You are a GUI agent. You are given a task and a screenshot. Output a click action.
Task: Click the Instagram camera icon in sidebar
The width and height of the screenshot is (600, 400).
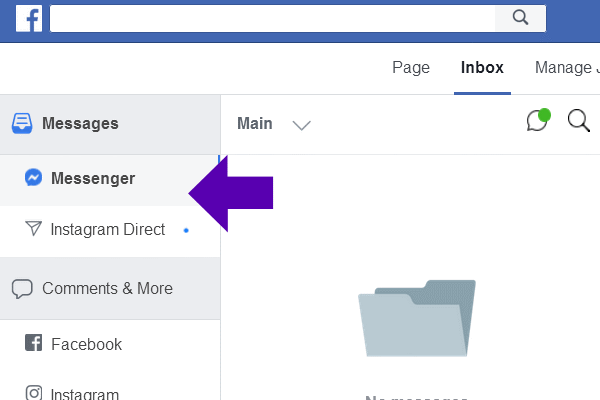click(x=33, y=394)
